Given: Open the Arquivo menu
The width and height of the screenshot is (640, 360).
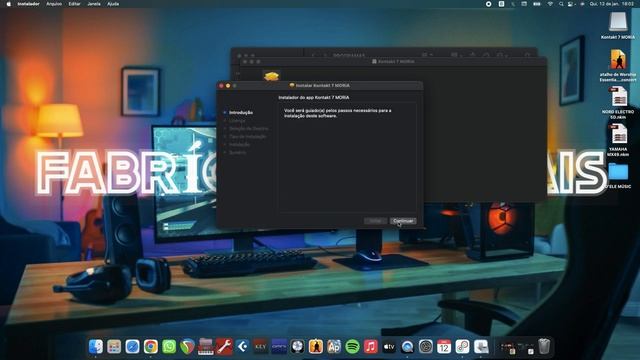Looking at the screenshot, I should pyautogui.click(x=54, y=4).
